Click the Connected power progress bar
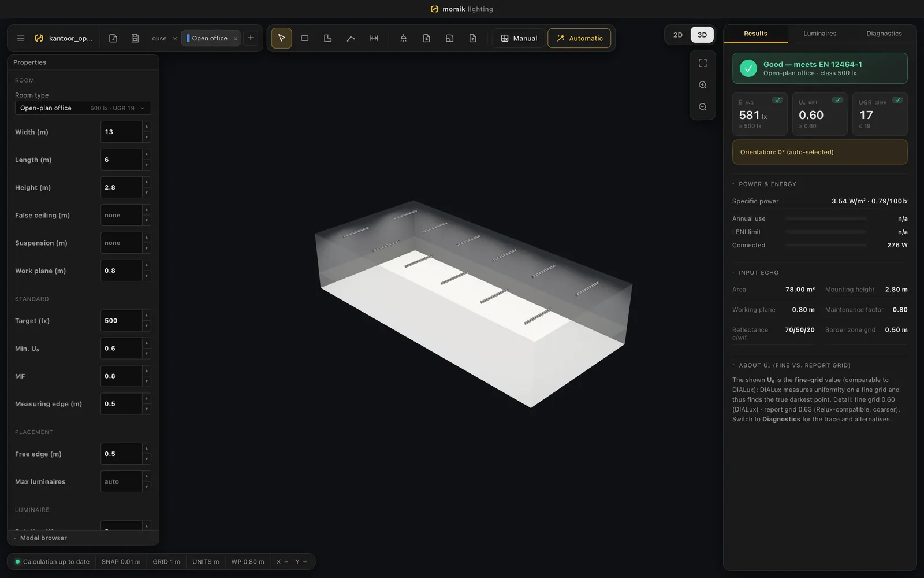This screenshot has height=578, width=924. point(826,245)
